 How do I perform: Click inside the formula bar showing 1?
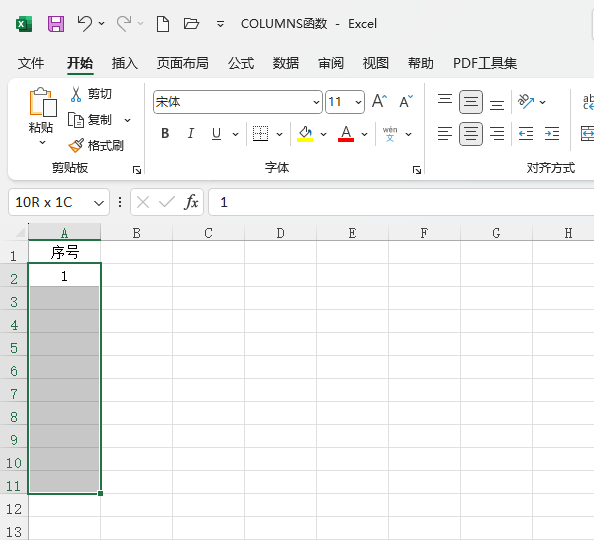pyautogui.click(x=401, y=202)
